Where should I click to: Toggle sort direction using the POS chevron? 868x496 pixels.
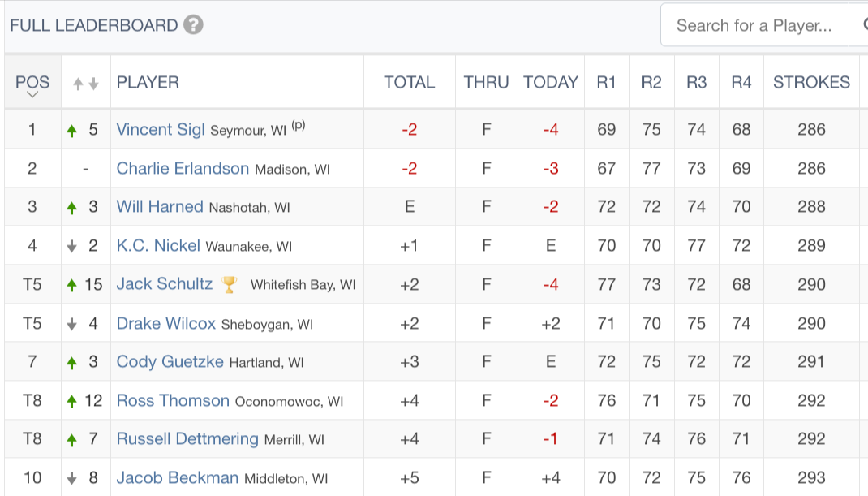pyautogui.click(x=32, y=95)
